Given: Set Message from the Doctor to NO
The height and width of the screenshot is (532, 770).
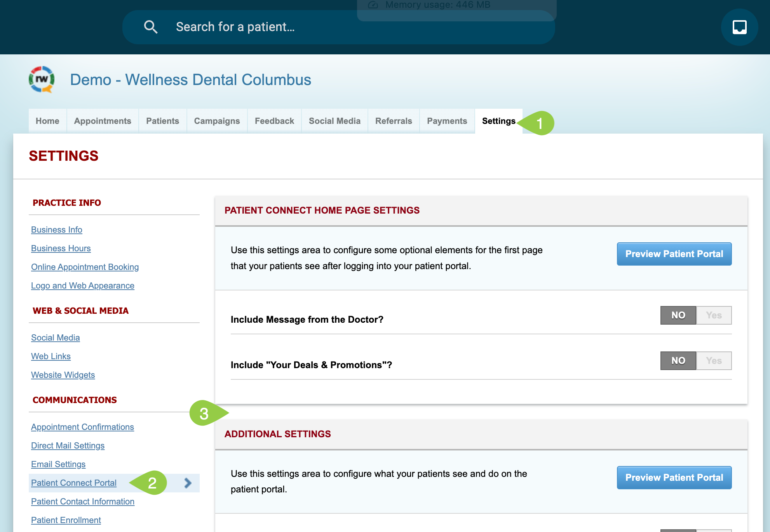Looking at the screenshot, I should pyautogui.click(x=678, y=315).
